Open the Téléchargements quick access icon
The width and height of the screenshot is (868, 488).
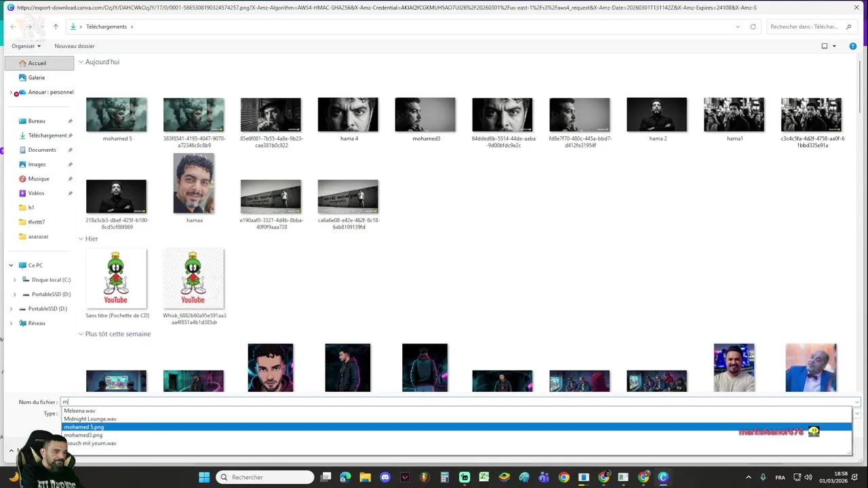(22, 136)
